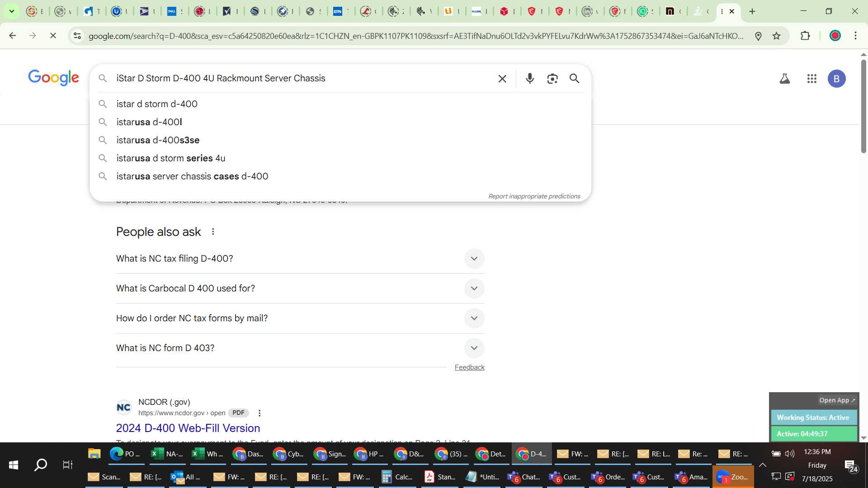Open Google Lens image search
This screenshot has height=488, width=868.
click(x=552, y=79)
